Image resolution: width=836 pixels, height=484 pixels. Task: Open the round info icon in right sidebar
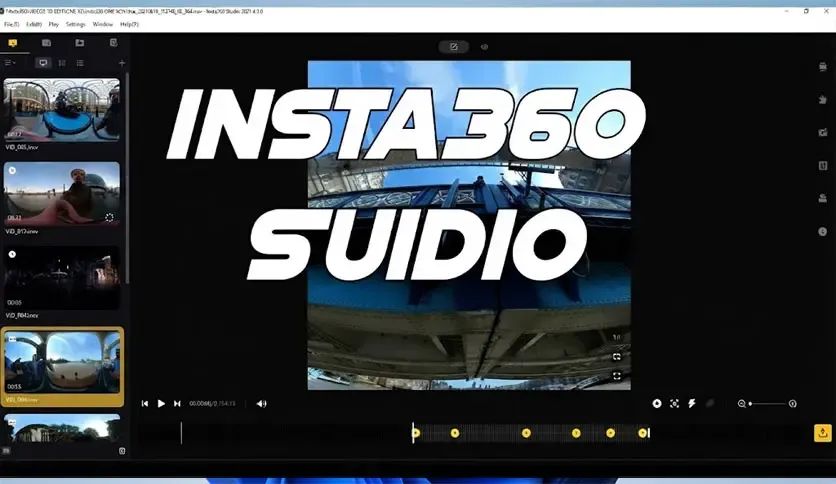tap(823, 231)
